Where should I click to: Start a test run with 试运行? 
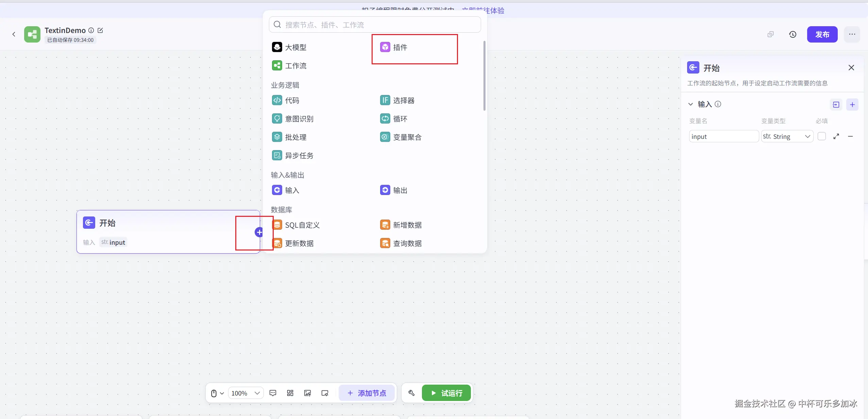(x=446, y=393)
